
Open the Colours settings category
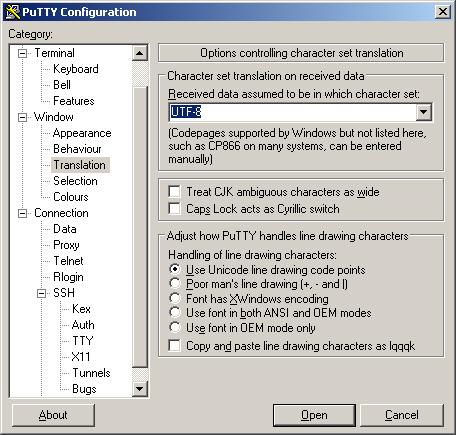[71, 197]
